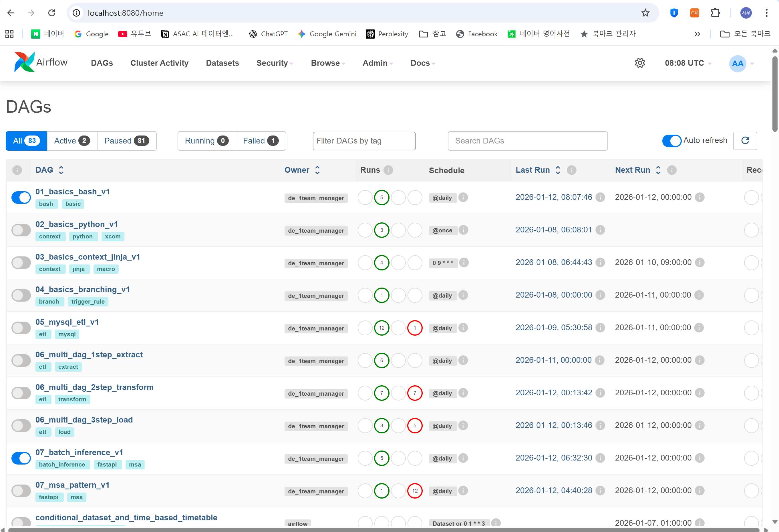Image resolution: width=779 pixels, height=532 pixels.
Task: Switch to the Paused 81 filter tab
Action: (126, 141)
